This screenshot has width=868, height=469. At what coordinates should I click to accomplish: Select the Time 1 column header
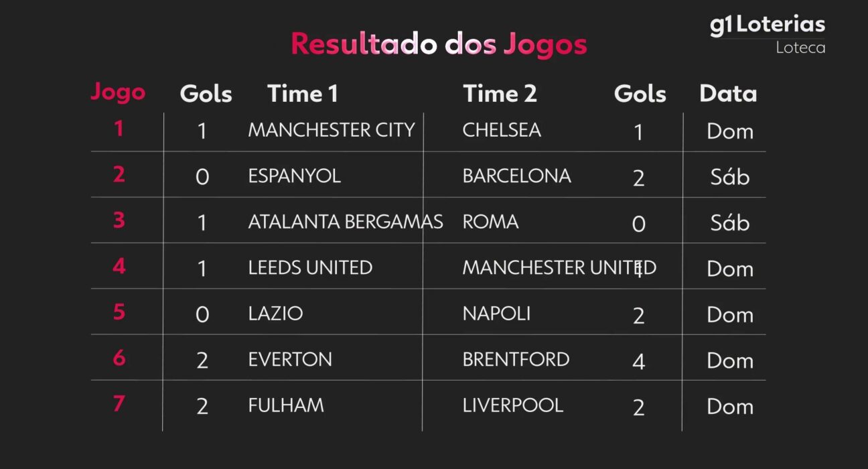pos(303,94)
